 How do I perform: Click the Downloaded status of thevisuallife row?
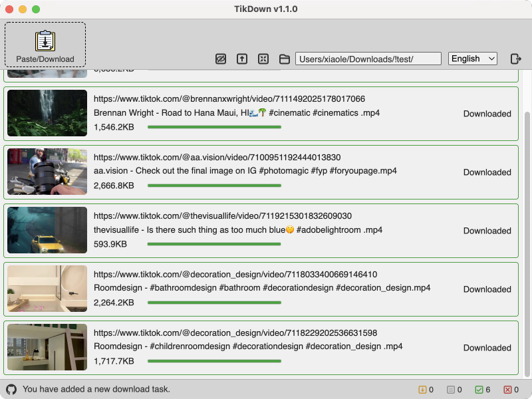coord(487,231)
